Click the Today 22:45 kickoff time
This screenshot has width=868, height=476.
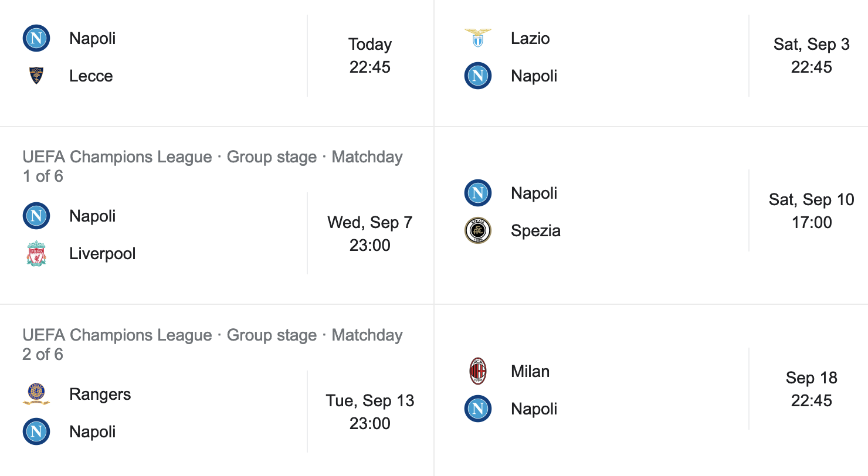coord(369,55)
